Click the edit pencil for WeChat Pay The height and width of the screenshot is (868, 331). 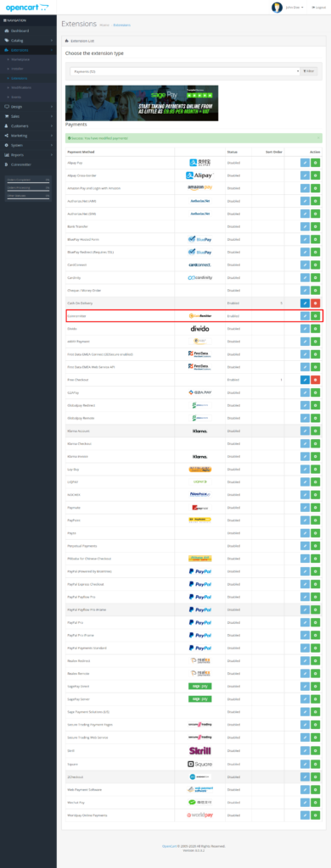tap(305, 802)
